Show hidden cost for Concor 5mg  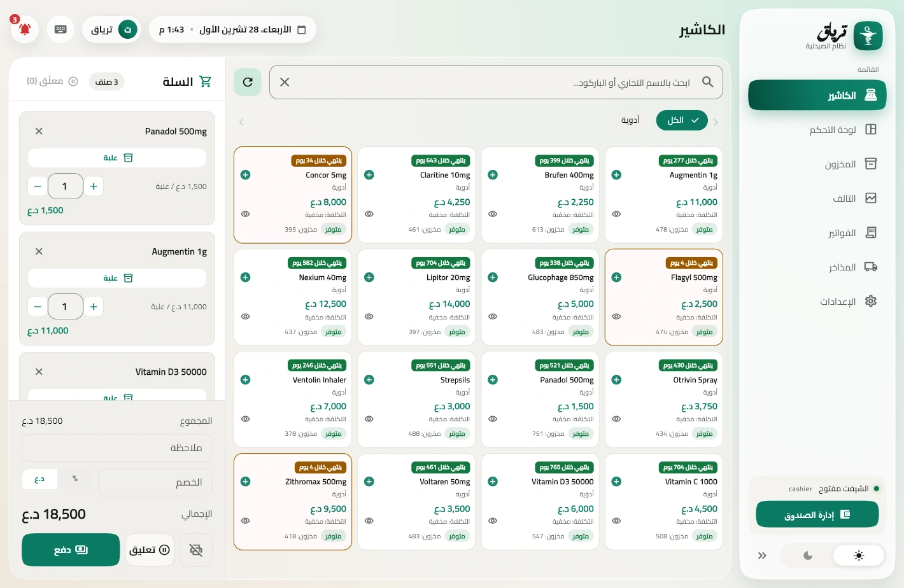coord(246,214)
